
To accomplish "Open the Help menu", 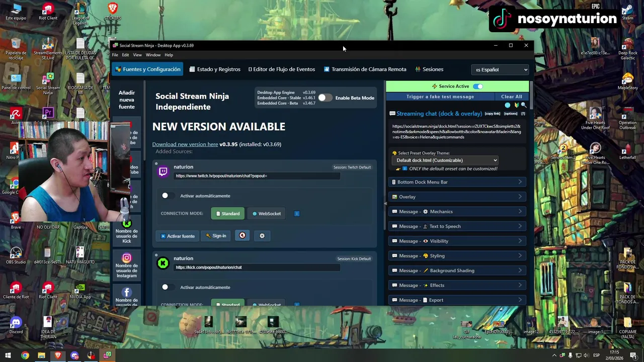I will [x=169, y=55].
